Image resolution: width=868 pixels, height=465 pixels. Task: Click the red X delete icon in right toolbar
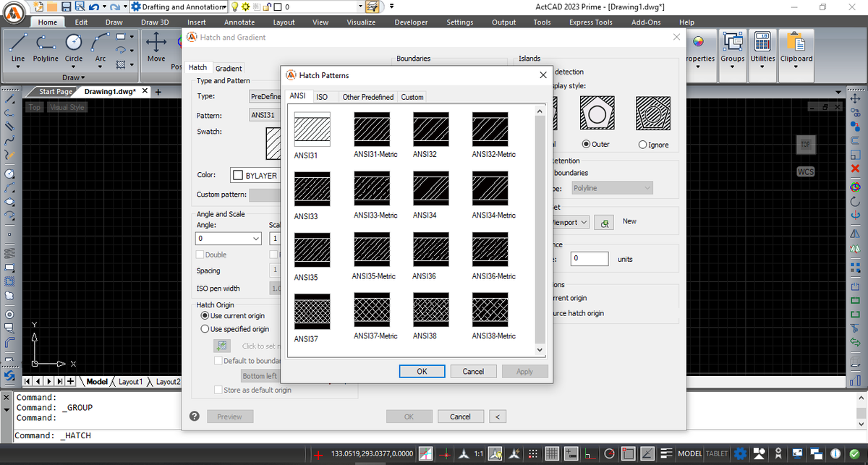pyautogui.click(x=855, y=168)
